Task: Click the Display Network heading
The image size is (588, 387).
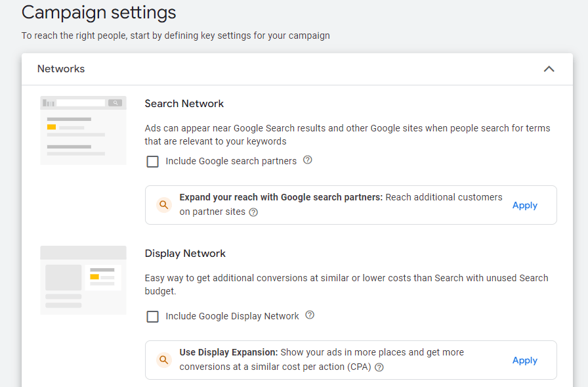Action: coord(185,254)
